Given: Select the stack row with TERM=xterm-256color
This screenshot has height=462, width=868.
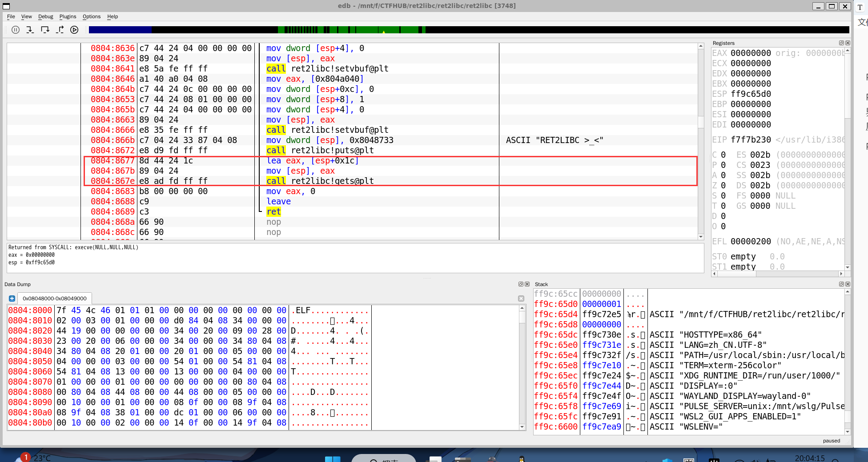Looking at the screenshot, I should [x=689, y=365].
